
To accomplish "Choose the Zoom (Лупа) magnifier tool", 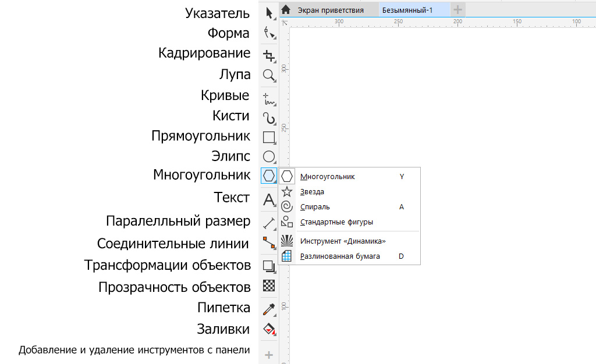I will pos(268,75).
